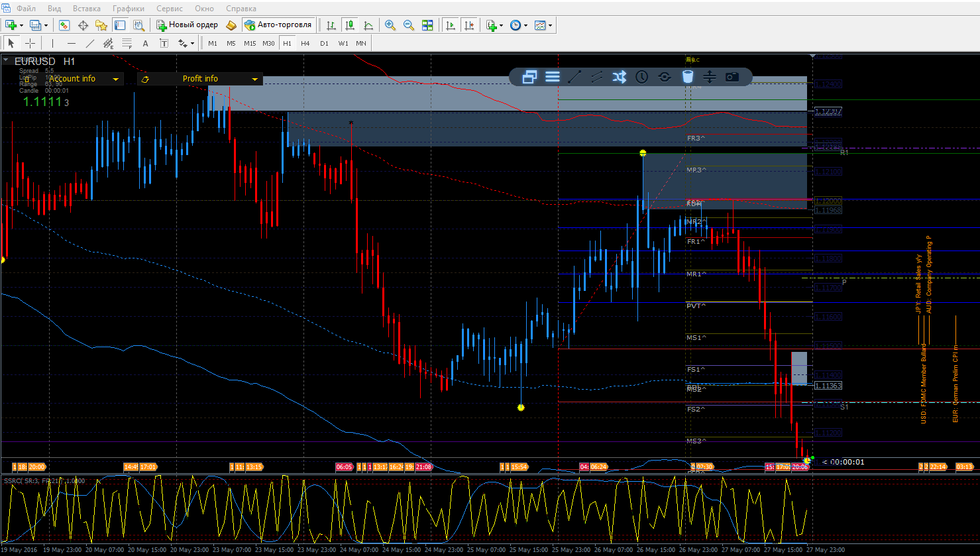
Task: Click the clock icon in the floating panel
Action: click(x=642, y=77)
